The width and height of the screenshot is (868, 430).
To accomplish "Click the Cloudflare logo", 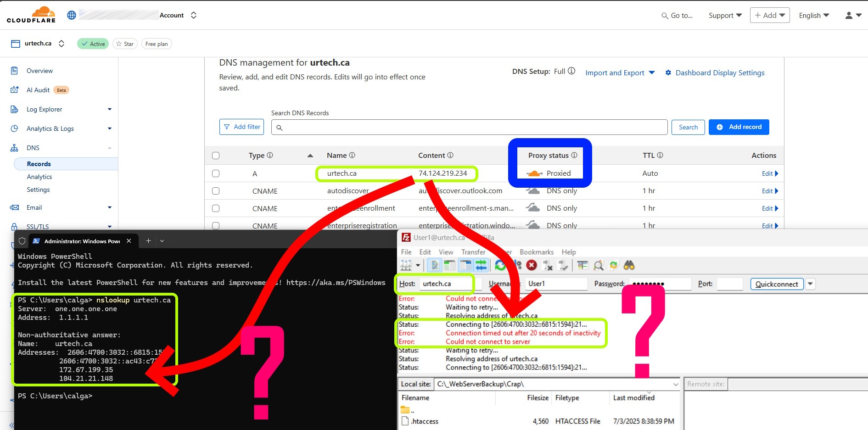I will pos(31,15).
